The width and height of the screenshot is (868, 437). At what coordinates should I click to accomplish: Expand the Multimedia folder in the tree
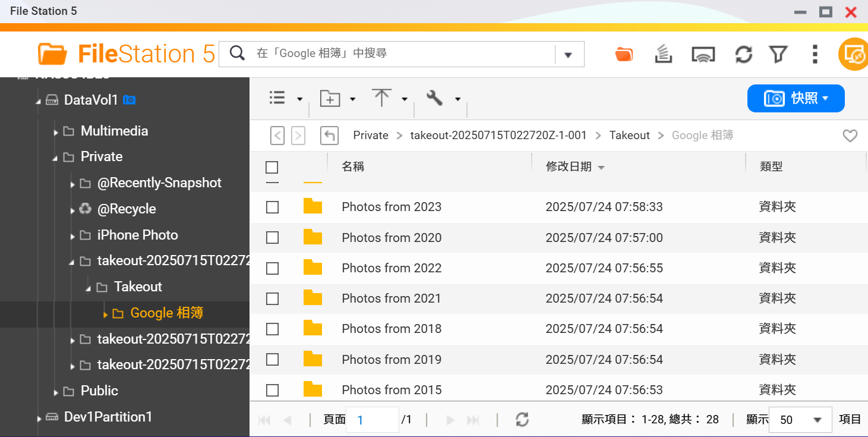pos(55,132)
